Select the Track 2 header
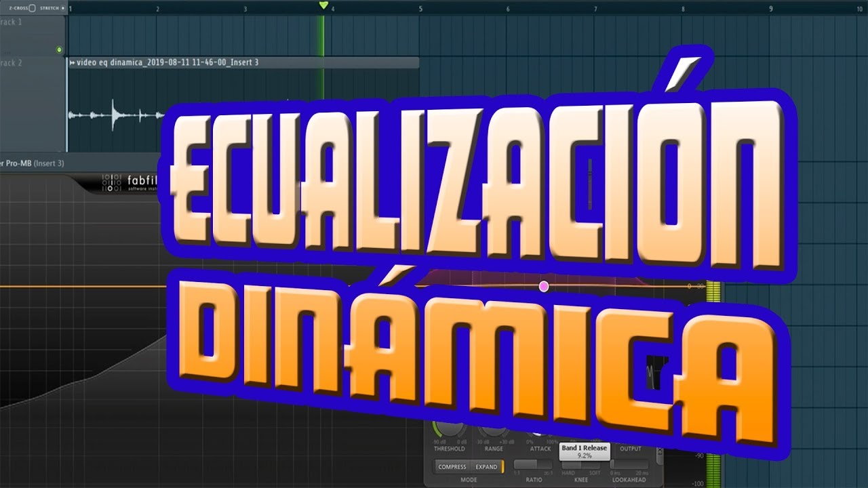Viewport: 868px width, 488px height. click(x=33, y=104)
